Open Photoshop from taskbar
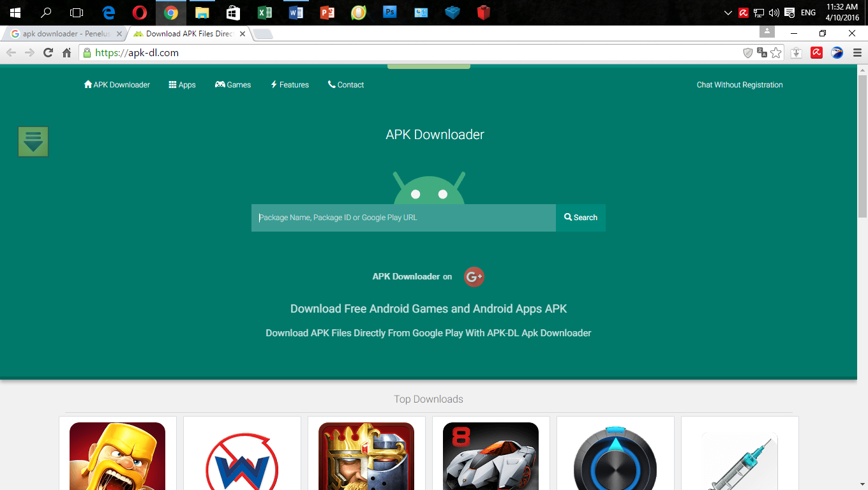 tap(390, 12)
